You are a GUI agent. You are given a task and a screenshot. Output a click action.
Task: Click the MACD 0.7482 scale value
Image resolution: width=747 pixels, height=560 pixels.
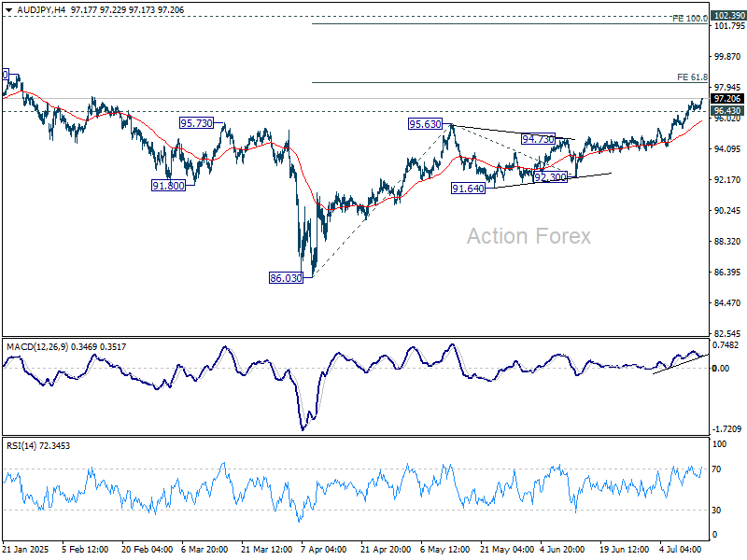click(x=726, y=345)
